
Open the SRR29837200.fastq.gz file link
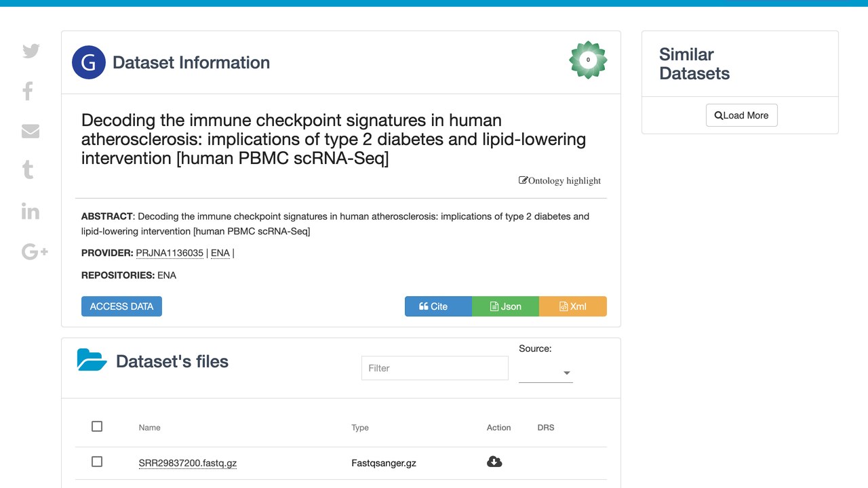(x=188, y=464)
